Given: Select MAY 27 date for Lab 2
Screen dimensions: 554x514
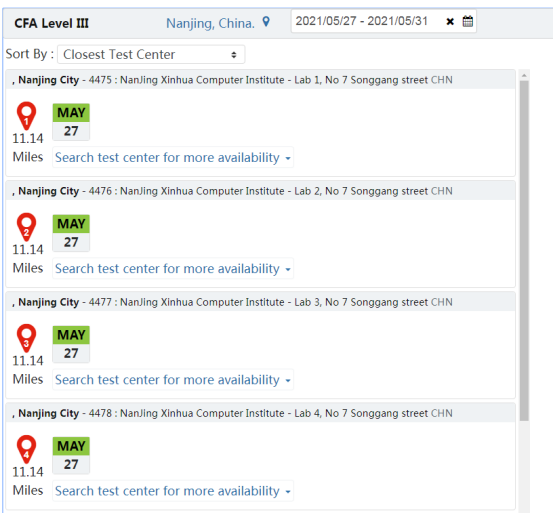Looking at the screenshot, I should 71,233.
